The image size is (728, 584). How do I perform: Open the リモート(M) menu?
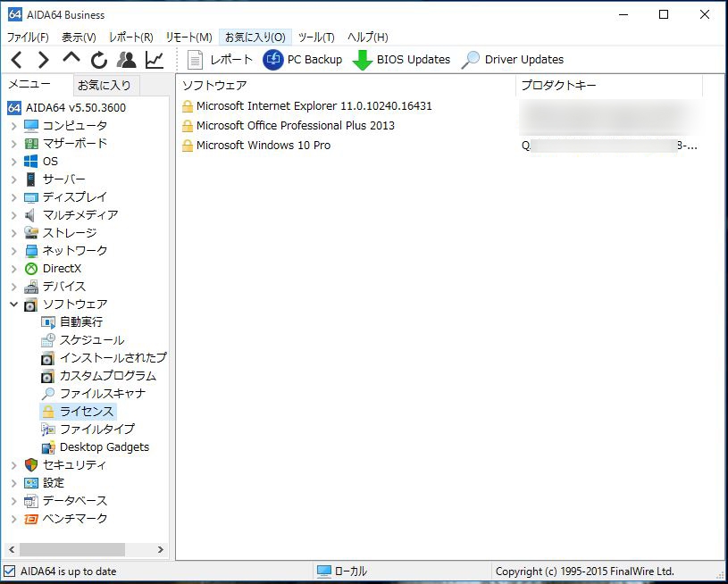(189, 38)
